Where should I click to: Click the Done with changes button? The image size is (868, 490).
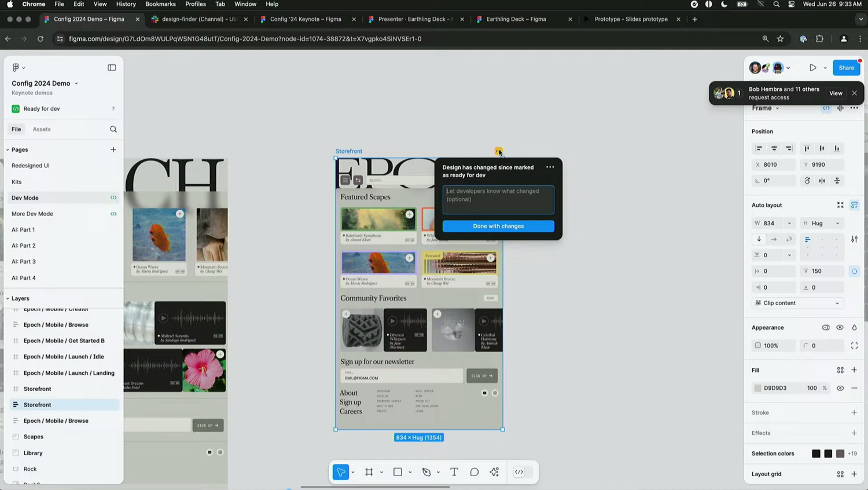click(498, 226)
